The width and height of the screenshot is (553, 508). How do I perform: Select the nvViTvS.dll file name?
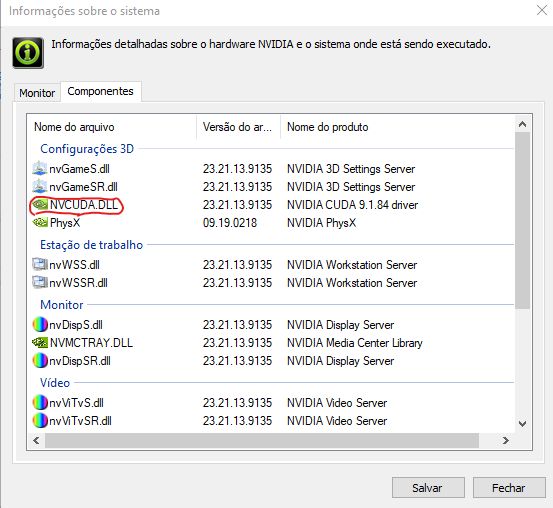(76, 403)
